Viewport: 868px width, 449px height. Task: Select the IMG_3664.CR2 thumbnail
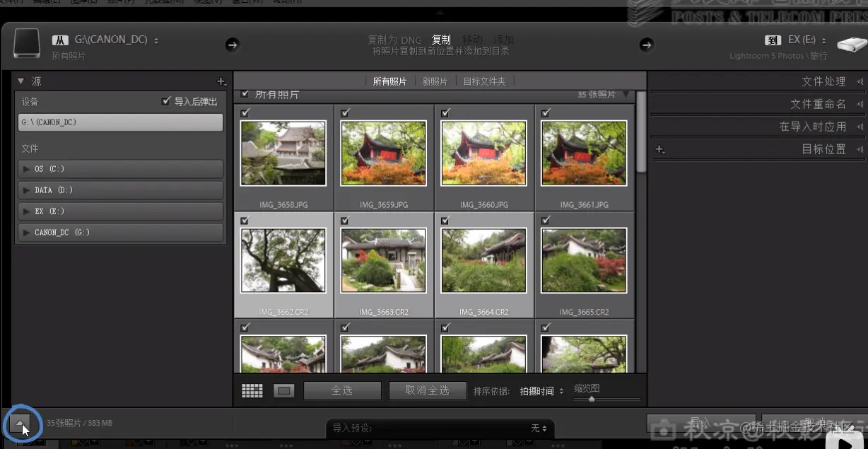tap(483, 260)
